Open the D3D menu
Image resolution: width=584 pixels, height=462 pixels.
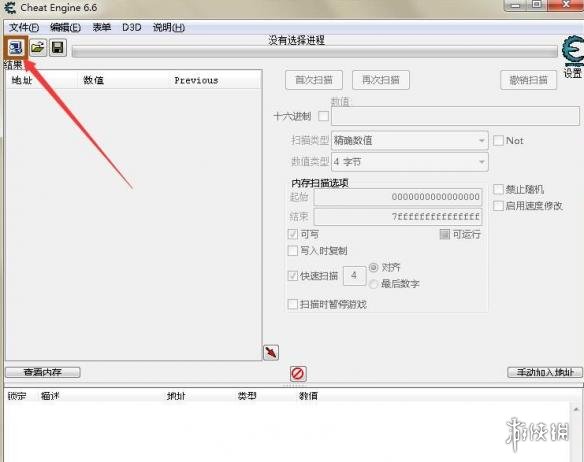[131, 28]
